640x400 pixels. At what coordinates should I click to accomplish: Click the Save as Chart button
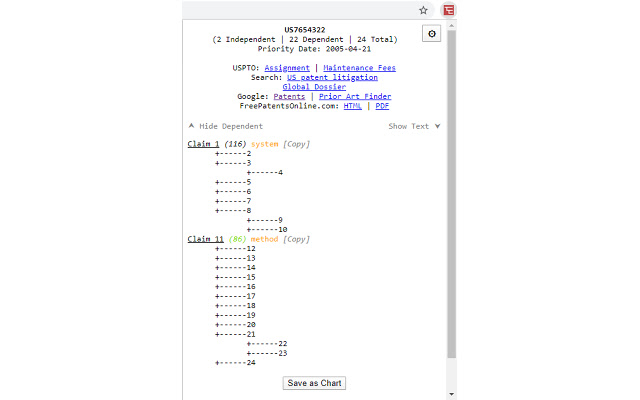314,383
